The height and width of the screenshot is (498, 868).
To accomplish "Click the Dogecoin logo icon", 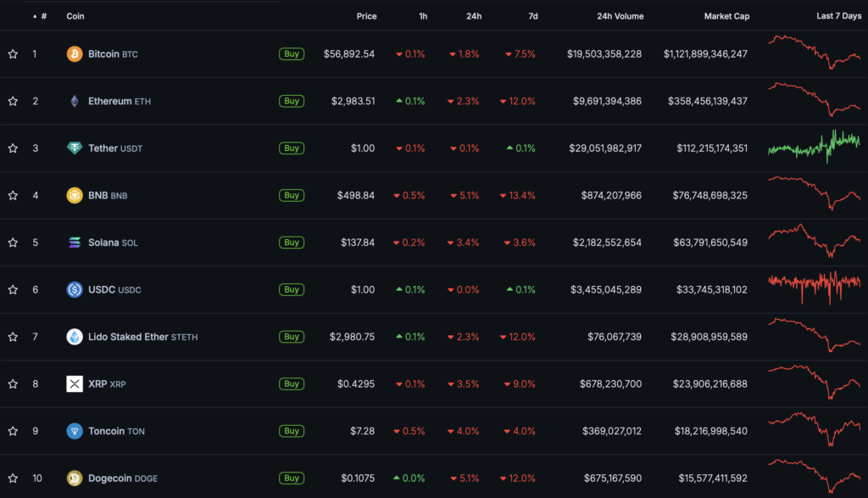I will coord(75,478).
